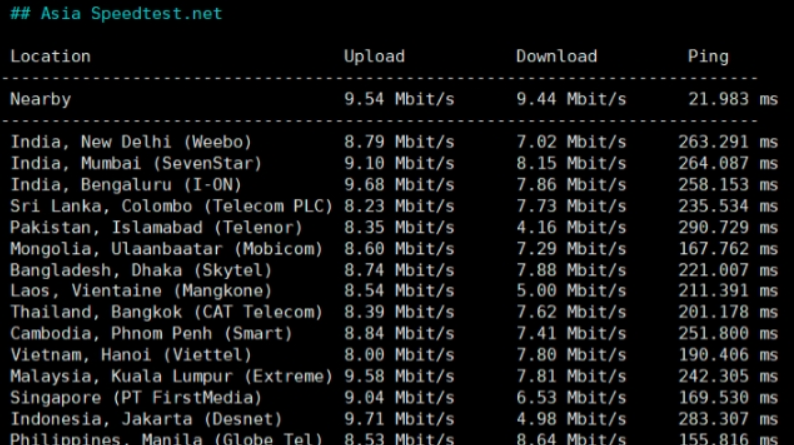The image size is (794, 445).
Task: Click 'Malaysia, Kuala Lumpur (Extreme)' text
Action: pyautogui.click(x=171, y=377)
